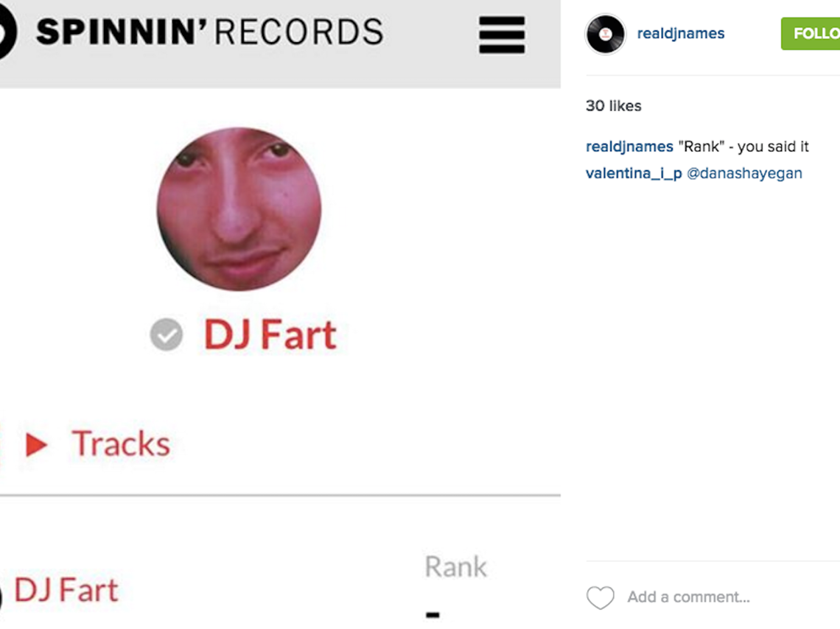Image resolution: width=840 pixels, height=629 pixels.
Task: Open the @danashayegan mention link
Action: pyautogui.click(x=744, y=173)
